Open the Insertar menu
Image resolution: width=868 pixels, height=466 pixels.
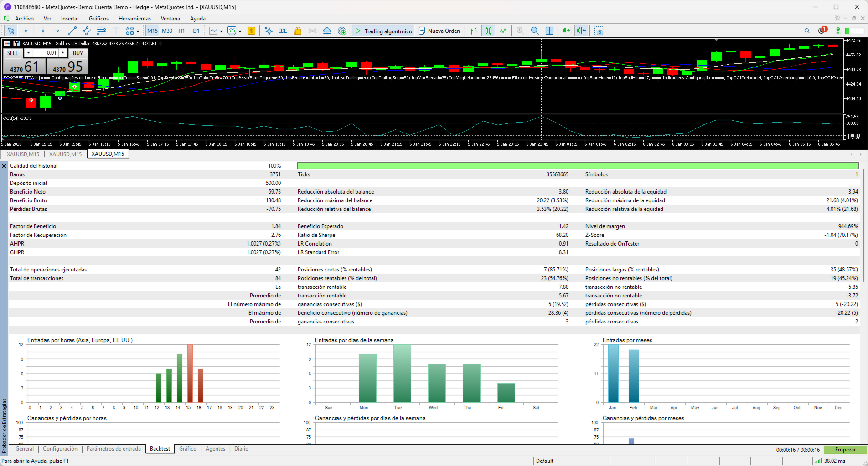click(x=70, y=19)
